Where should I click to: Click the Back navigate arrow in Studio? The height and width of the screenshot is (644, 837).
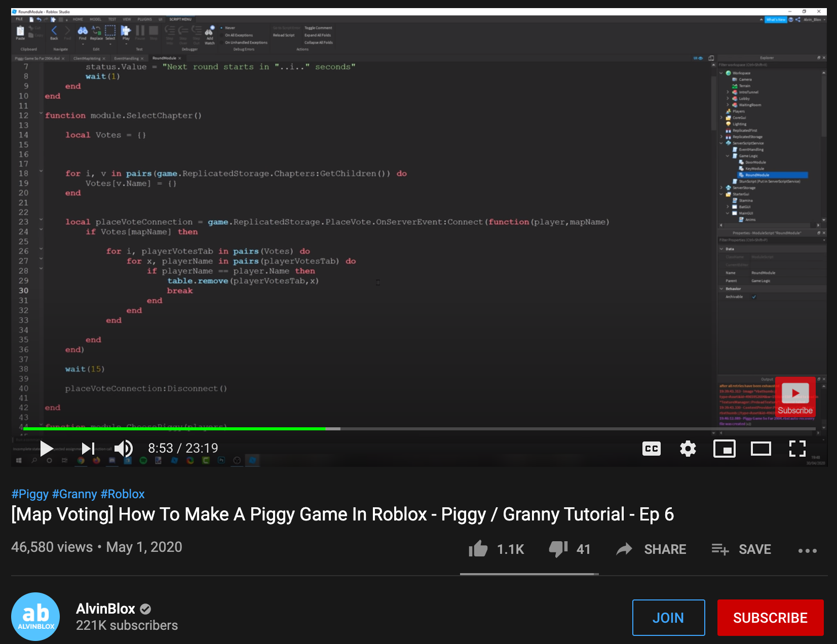coord(54,33)
